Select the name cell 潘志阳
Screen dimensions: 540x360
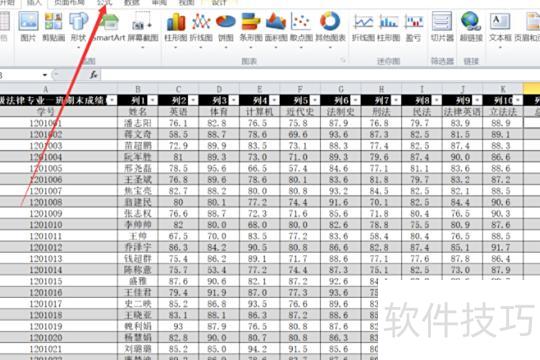point(138,123)
